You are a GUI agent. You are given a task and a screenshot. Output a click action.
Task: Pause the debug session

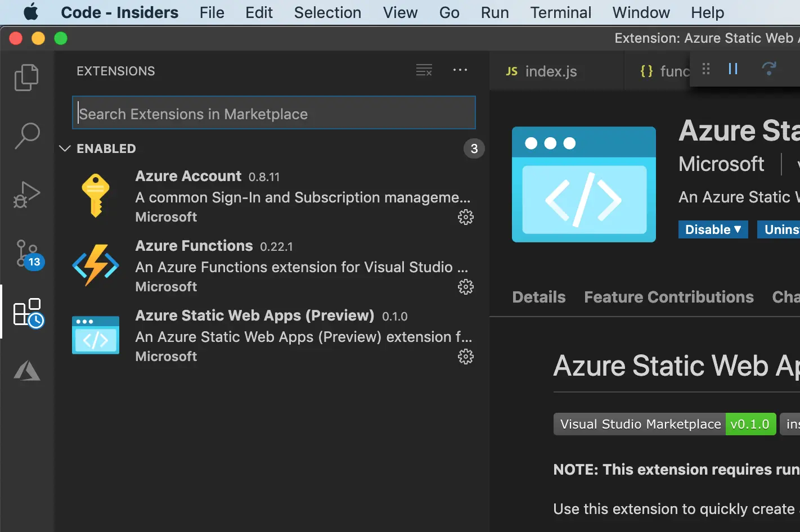tap(733, 69)
